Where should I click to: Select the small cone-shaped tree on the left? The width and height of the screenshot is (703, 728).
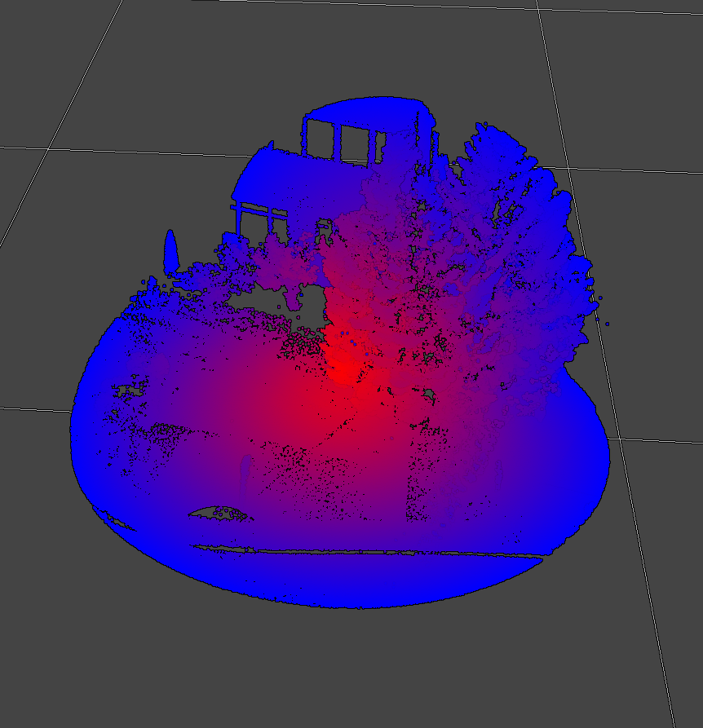(171, 250)
